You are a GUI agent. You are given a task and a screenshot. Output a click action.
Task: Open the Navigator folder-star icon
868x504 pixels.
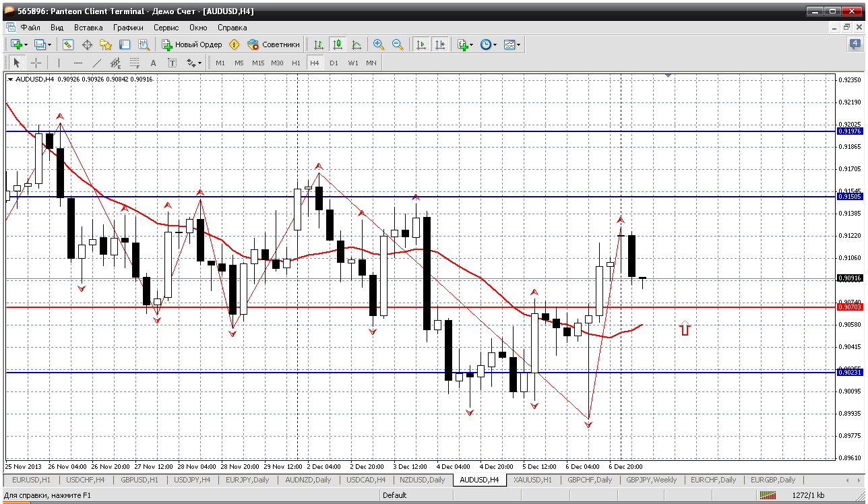(106, 44)
